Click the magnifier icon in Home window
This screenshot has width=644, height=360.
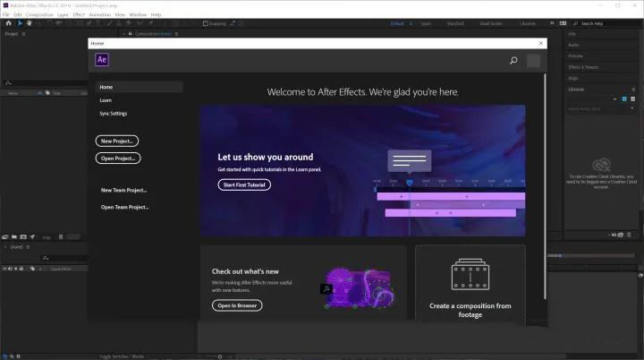click(513, 61)
